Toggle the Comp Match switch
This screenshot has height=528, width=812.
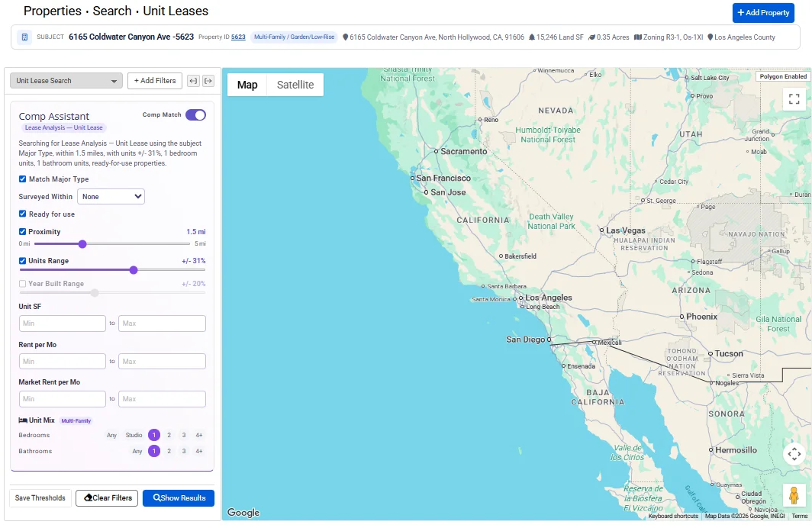(x=195, y=115)
